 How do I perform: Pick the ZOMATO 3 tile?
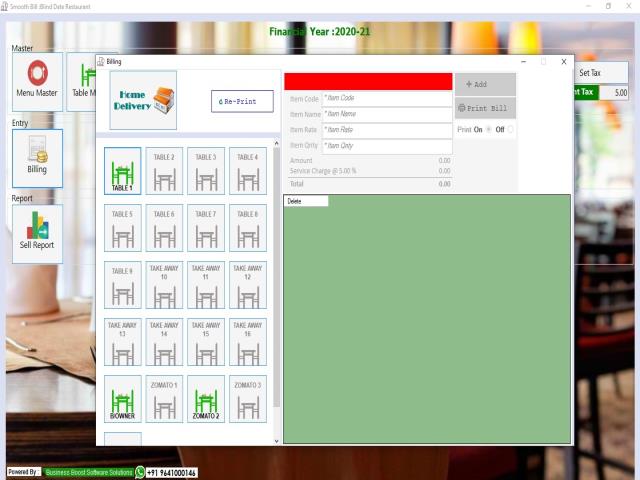(248, 399)
